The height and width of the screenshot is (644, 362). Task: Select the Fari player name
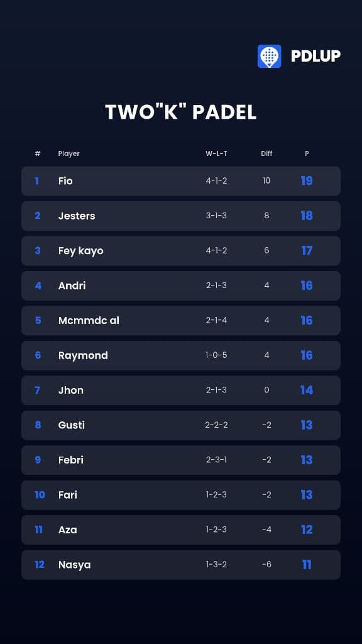[x=68, y=495]
